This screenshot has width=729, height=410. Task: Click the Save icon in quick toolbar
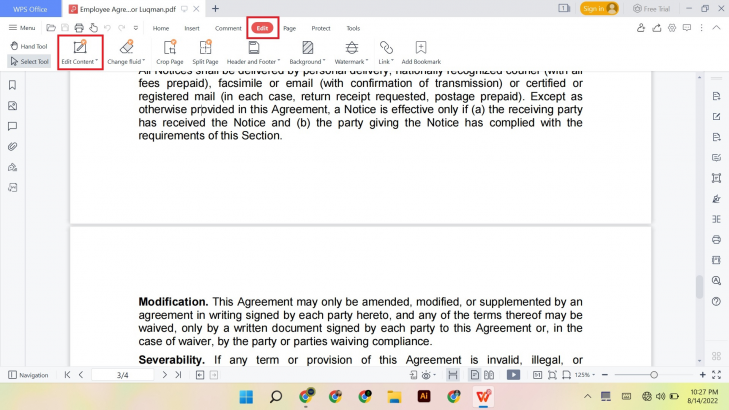(65, 28)
